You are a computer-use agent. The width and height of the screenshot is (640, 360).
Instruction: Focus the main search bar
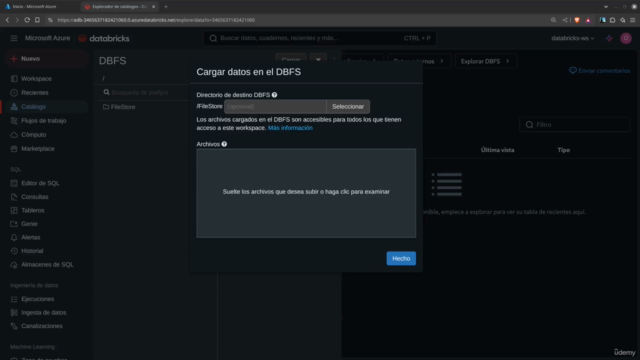(x=320, y=38)
